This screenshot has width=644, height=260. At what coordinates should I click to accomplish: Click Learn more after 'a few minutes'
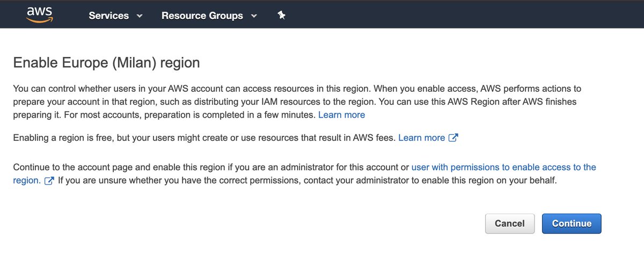(341, 115)
